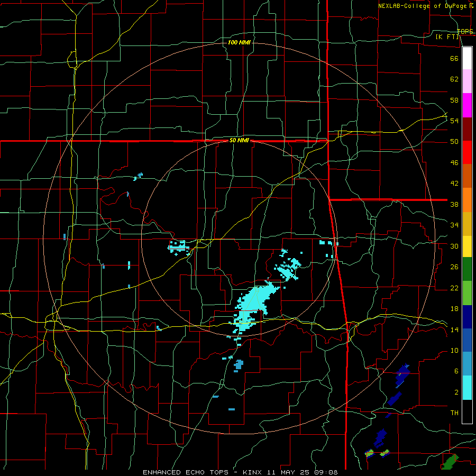Click the 10 legend value
Screen dimensions: 476x476
pos(454,351)
